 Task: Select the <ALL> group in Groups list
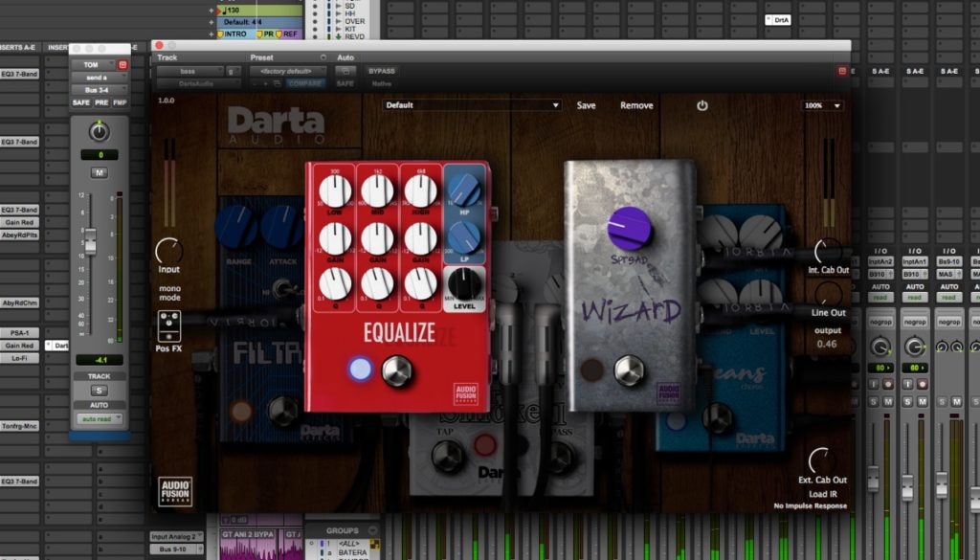(349, 544)
